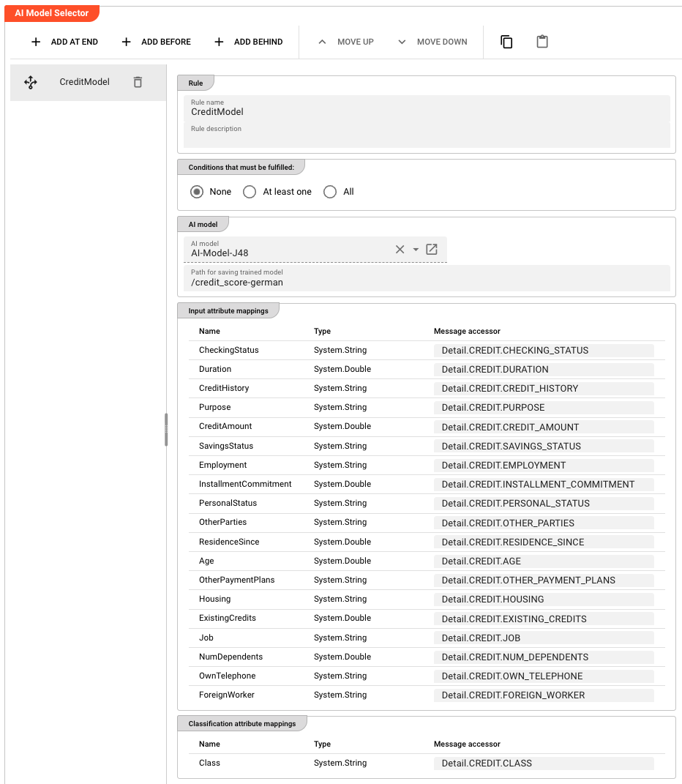Clear the AI-Model-J48 selection with the X icon
Screen dimensions: 682x784
pos(400,249)
